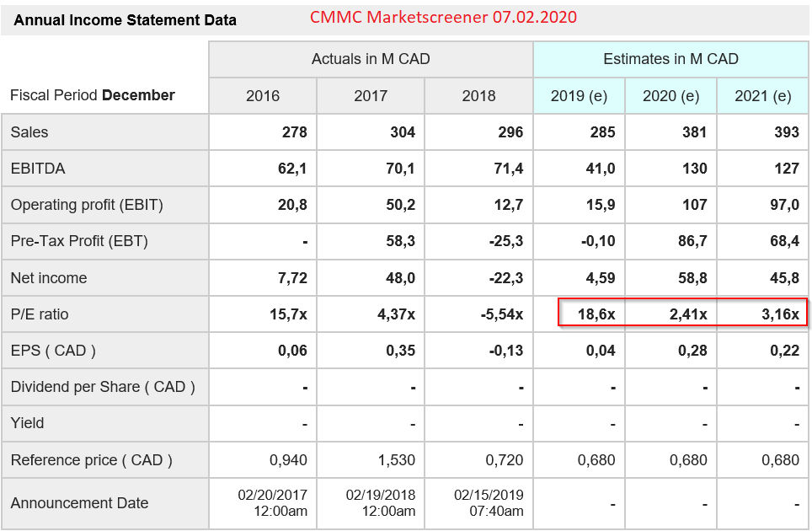Select the 2017 Sales value 304
This screenshot has width=812, height=531.
pos(401,132)
